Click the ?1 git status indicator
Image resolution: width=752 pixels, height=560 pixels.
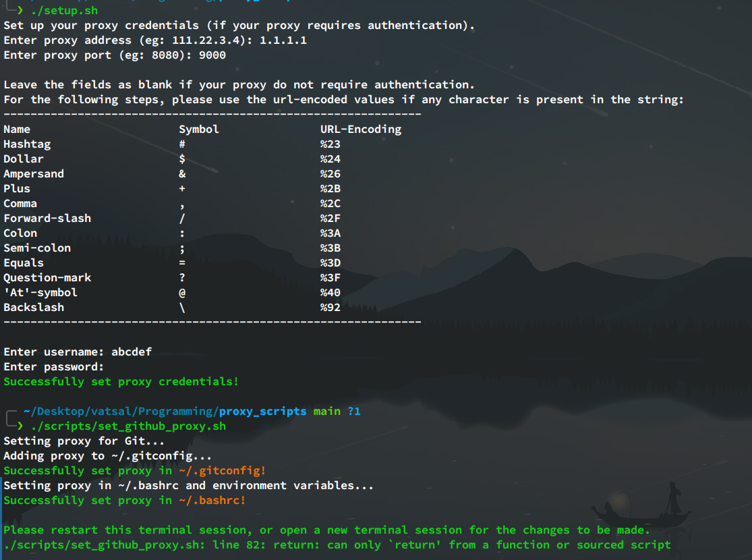coord(354,410)
